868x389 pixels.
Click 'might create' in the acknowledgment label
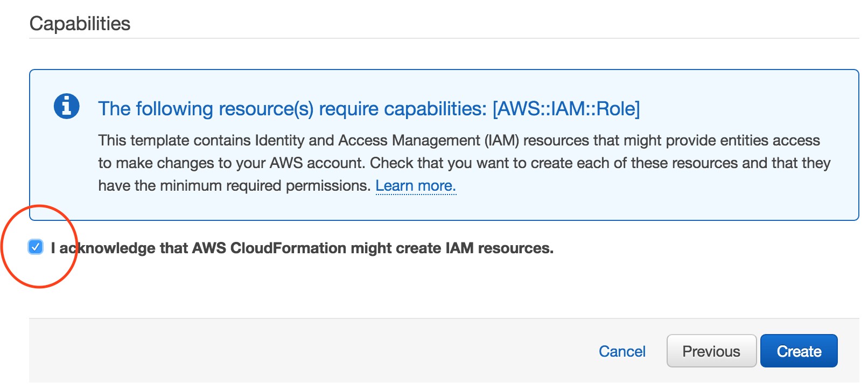coord(396,248)
